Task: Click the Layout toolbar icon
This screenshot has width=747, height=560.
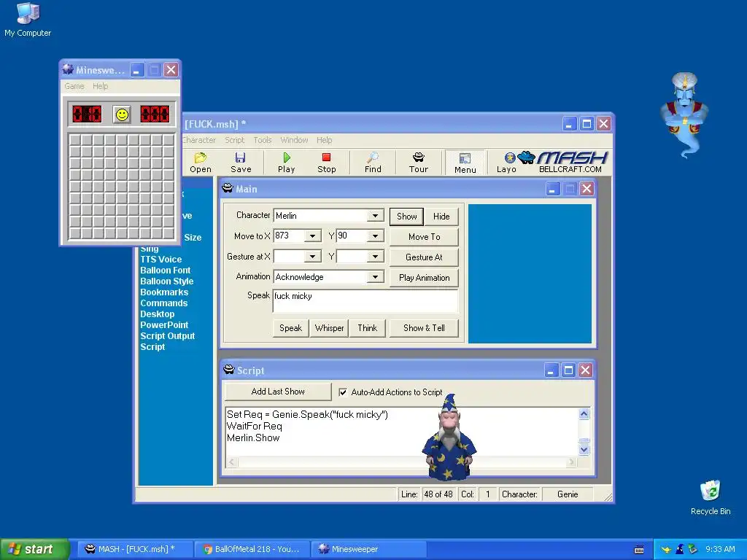Action: click(x=506, y=163)
